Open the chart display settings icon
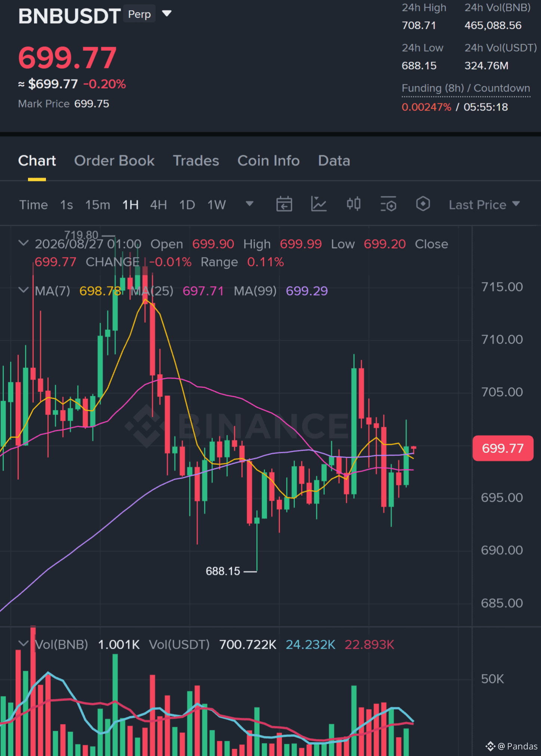541x756 pixels. [388, 204]
